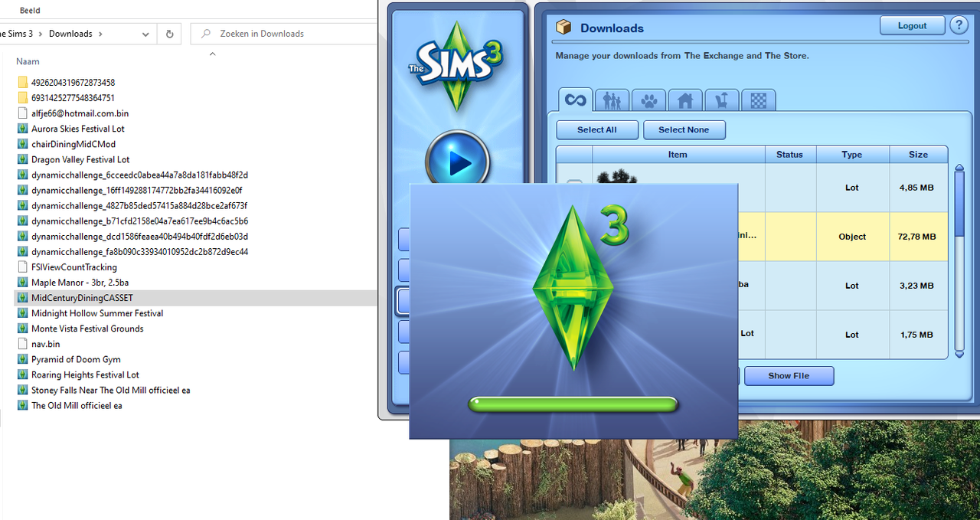Click the Downloads breadcrumb in address bar
Image resolution: width=980 pixels, height=520 pixels.
70,34
